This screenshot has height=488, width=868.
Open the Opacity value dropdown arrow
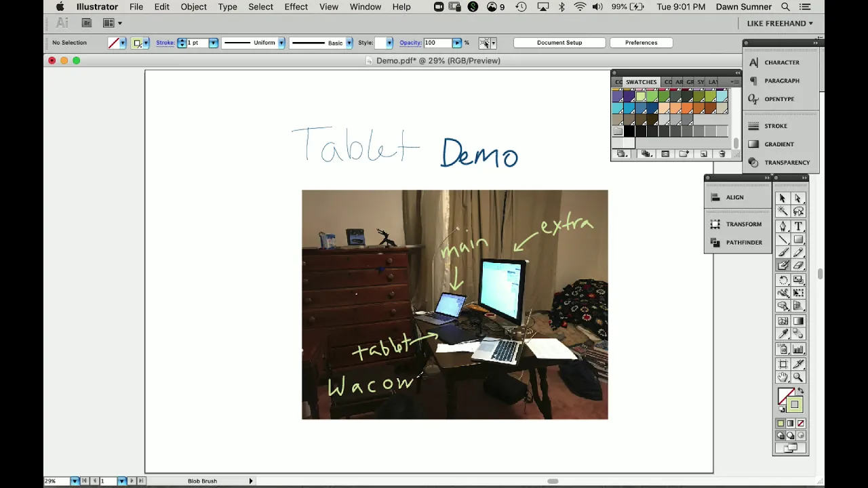[457, 43]
